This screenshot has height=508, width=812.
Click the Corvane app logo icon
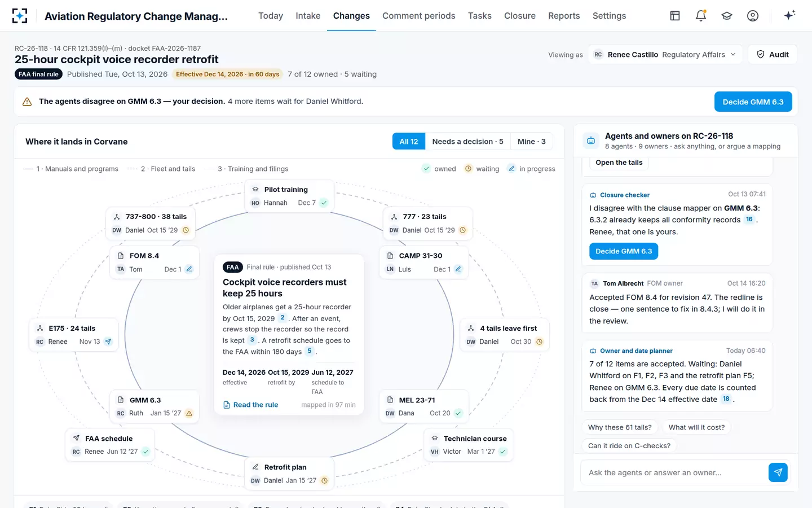pos(20,16)
